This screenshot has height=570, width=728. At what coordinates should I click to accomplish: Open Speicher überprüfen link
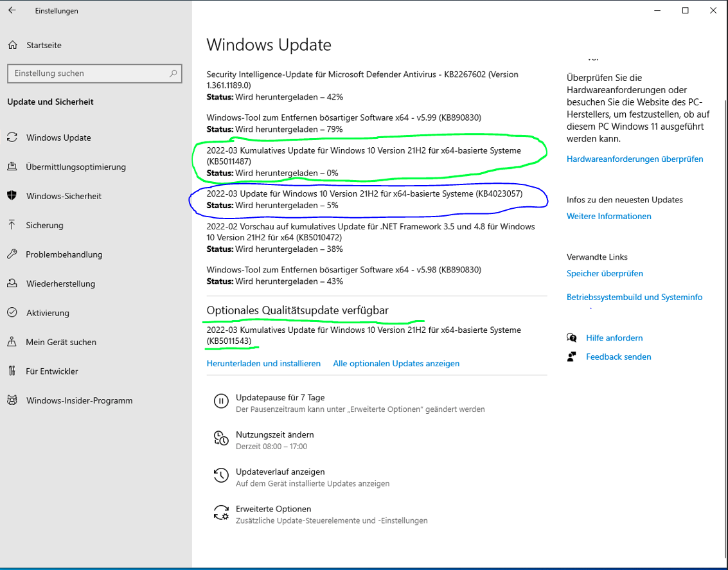[605, 273]
